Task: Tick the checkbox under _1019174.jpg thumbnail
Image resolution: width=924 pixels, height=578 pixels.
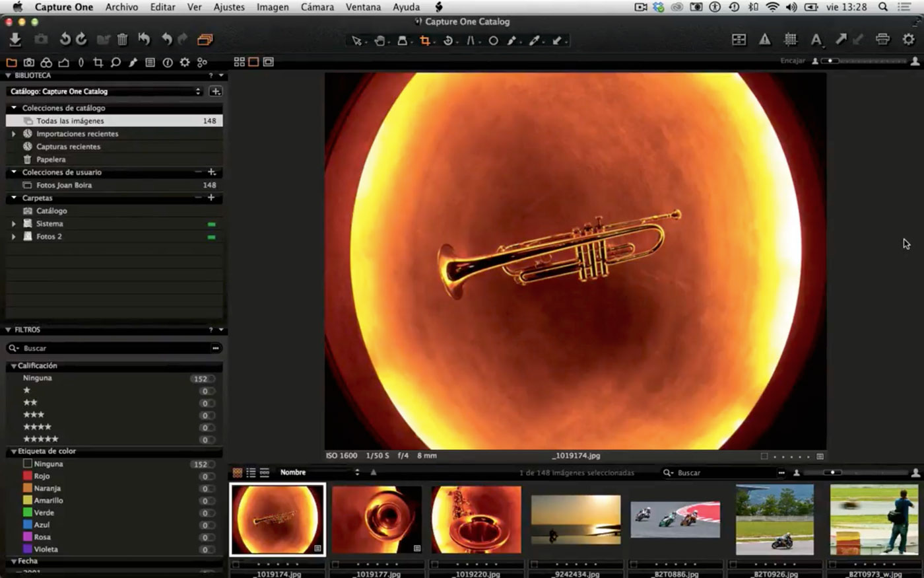Action: click(236, 564)
